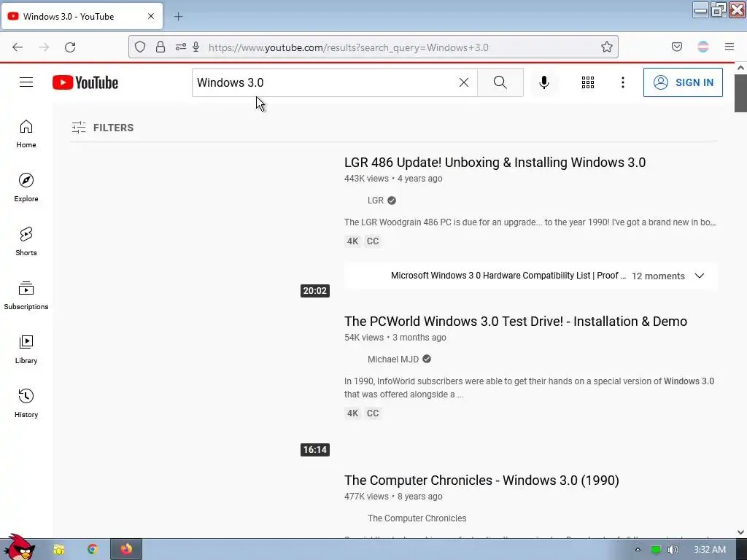Image resolution: width=747 pixels, height=560 pixels.
Task: Open the Firefox application menu
Action: coord(729,47)
